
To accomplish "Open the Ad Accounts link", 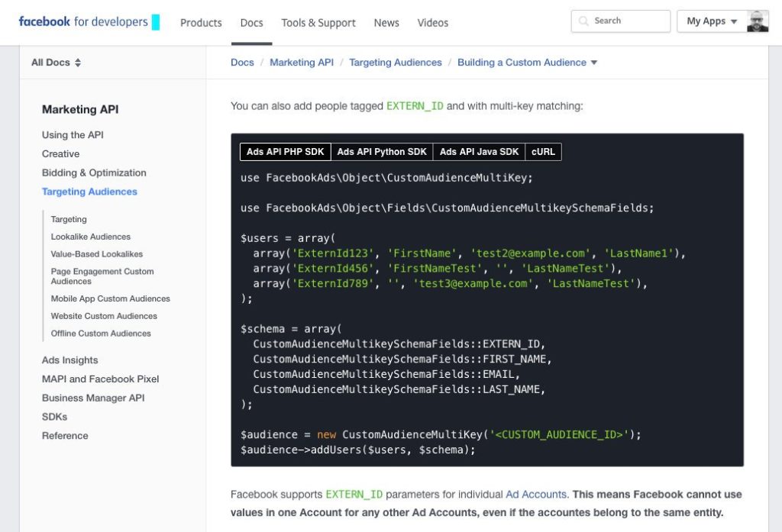I will (536, 495).
